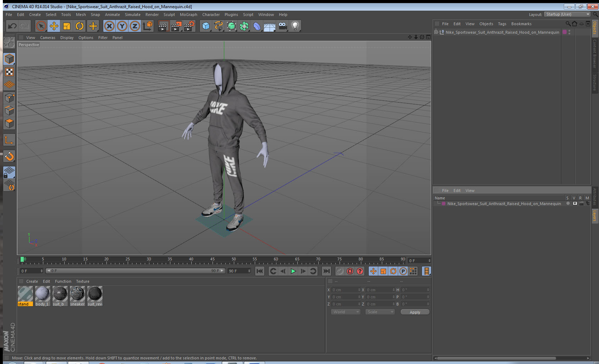This screenshot has width=599, height=364.
Task: Click the Apply button
Action: pos(415,312)
